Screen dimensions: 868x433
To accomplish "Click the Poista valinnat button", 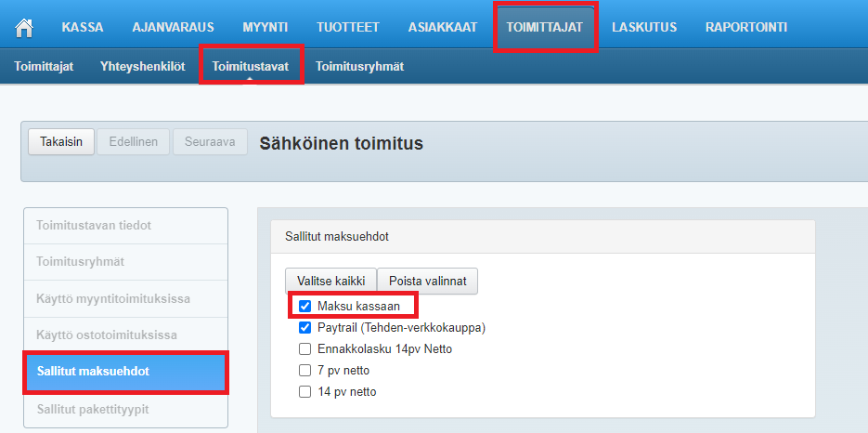I will 427,281.
